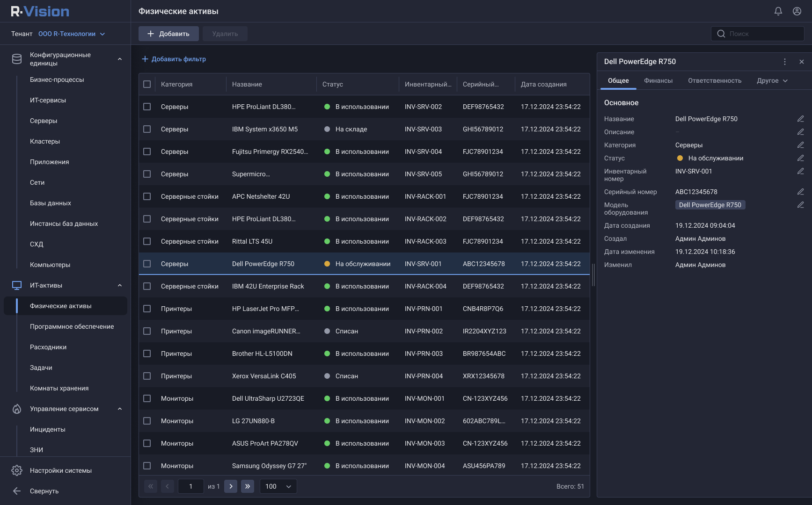Open the notifications bell
The image size is (812, 505).
click(778, 11)
